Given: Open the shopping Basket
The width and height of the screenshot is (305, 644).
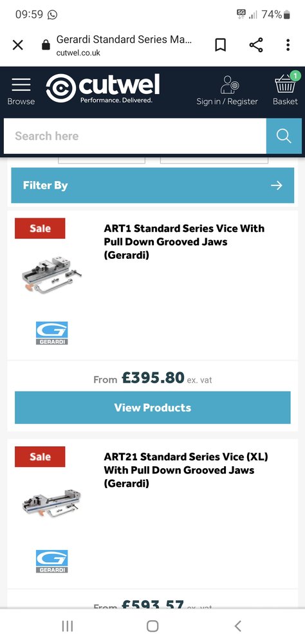Looking at the screenshot, I should tap(285, 89).
